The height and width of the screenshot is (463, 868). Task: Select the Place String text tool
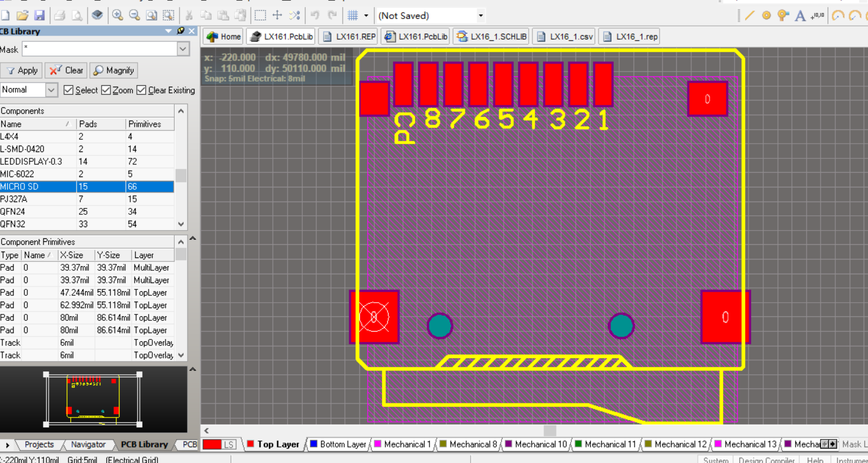click(x=800, y=16)
